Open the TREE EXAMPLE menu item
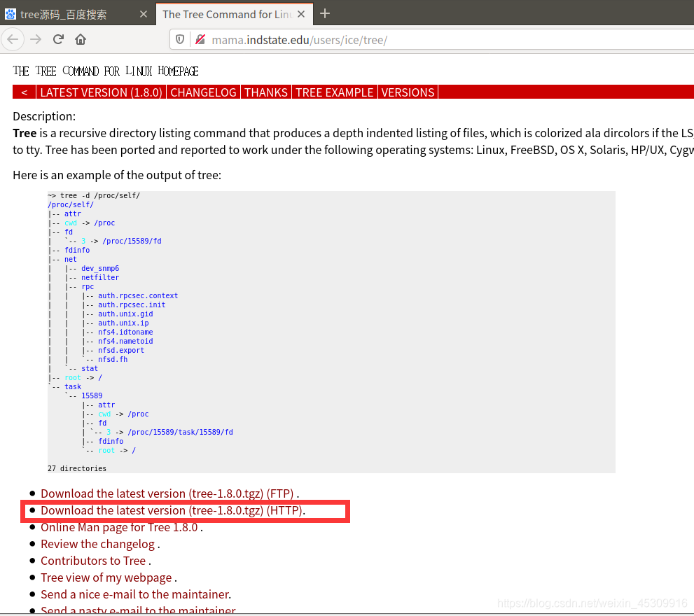694x616 pixels. (x=335, y=92)
